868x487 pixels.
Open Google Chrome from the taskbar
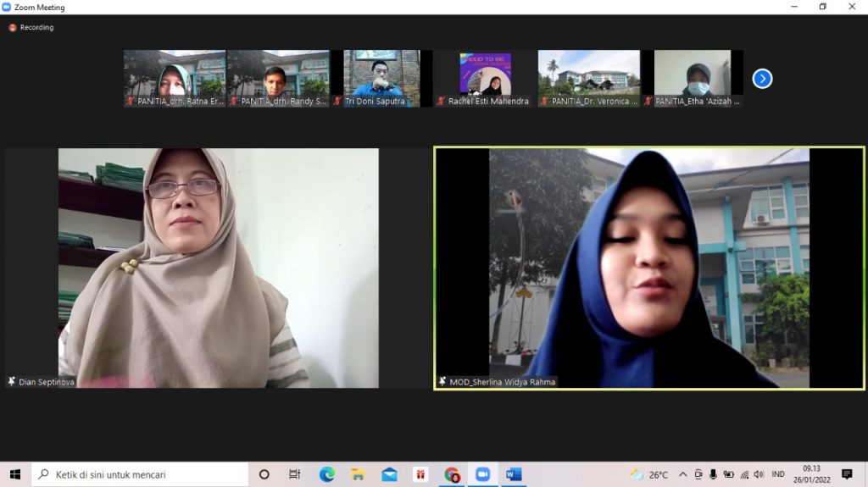tap(452, 474)
